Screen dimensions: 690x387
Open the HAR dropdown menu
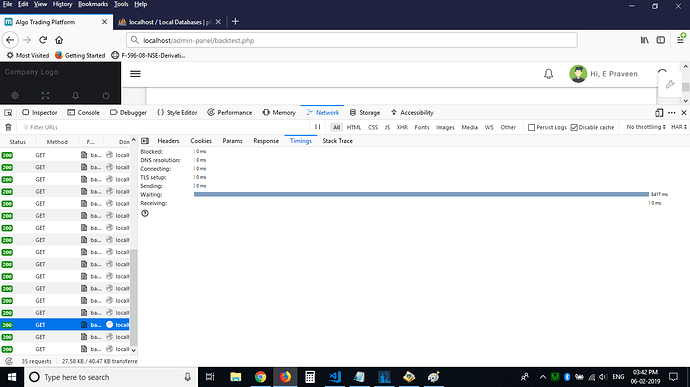point(679,127)
